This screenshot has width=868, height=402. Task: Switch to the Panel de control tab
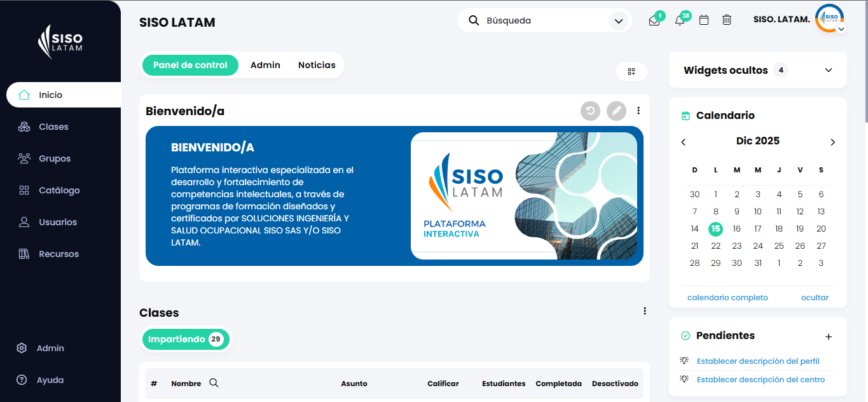point(190,65)
